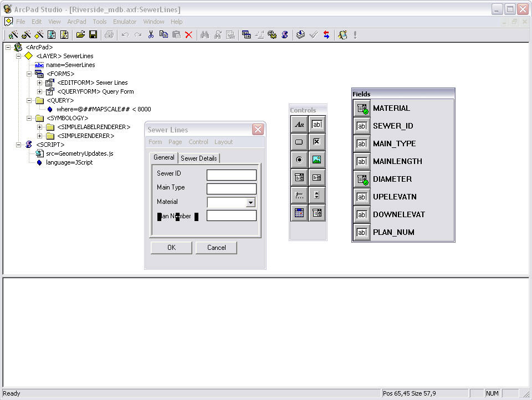Click the PLAN_NUM field in Fields
Image resolution: width=532 pixels, height=400 pixels.
[x=403, y=232]
